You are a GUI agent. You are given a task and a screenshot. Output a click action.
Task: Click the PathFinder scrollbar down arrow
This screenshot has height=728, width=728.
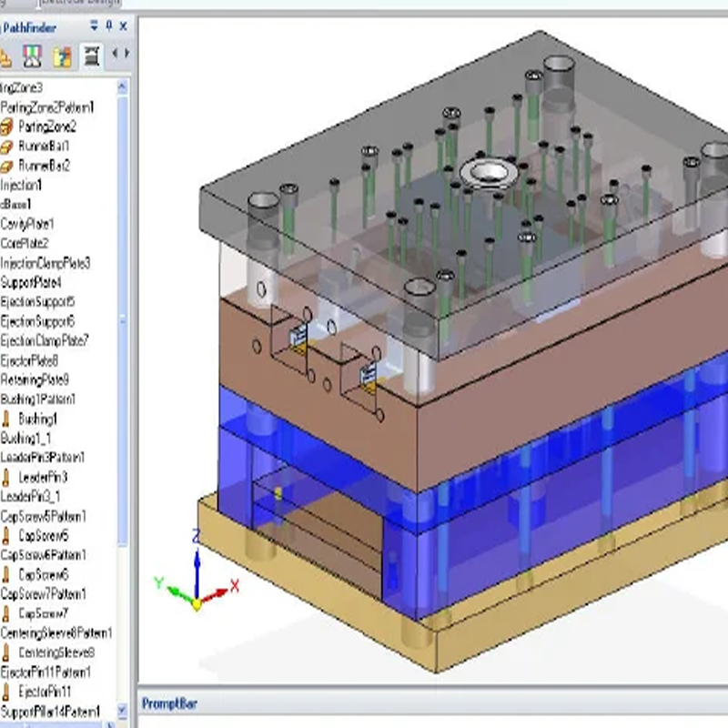[122, 711]
